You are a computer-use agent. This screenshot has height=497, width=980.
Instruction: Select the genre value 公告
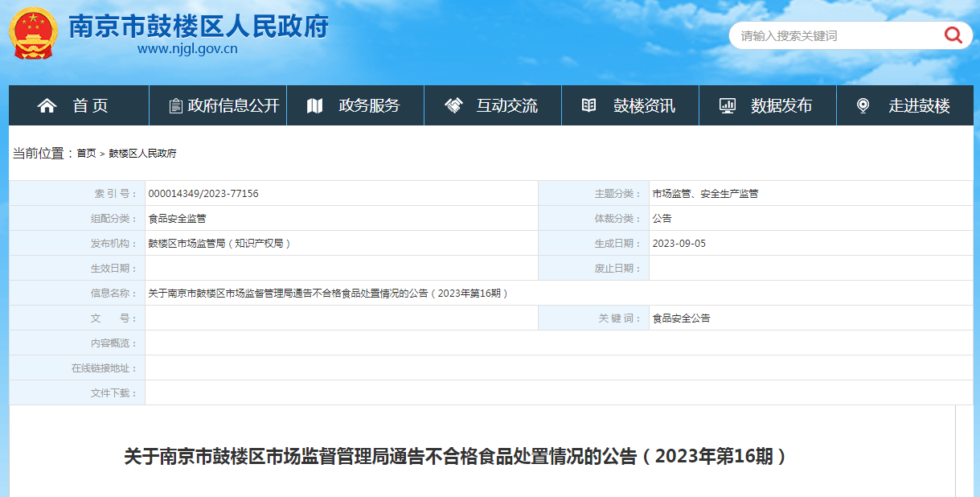pos(662,219)
